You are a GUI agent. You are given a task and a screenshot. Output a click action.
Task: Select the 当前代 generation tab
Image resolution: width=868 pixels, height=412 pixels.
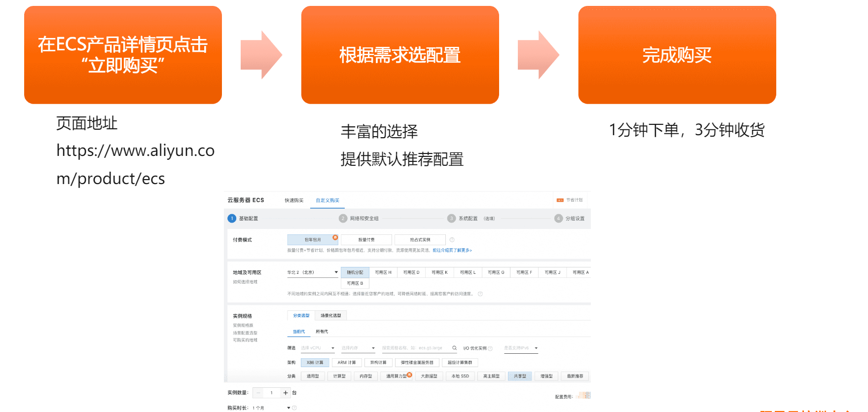coord(299,332)
